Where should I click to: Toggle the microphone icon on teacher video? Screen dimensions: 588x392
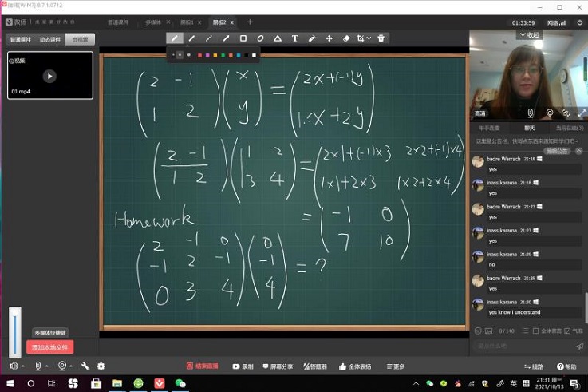click(x=531, y=113)
